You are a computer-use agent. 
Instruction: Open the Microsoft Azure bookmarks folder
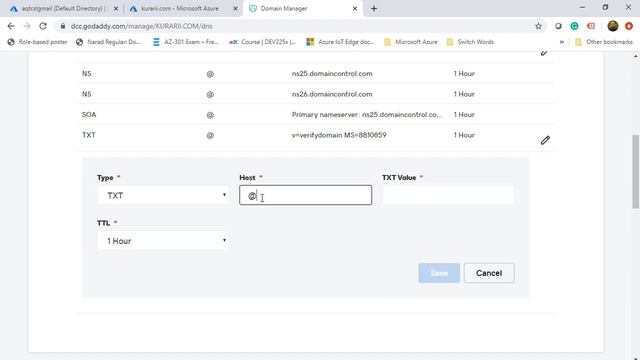[x=411, y=42]
